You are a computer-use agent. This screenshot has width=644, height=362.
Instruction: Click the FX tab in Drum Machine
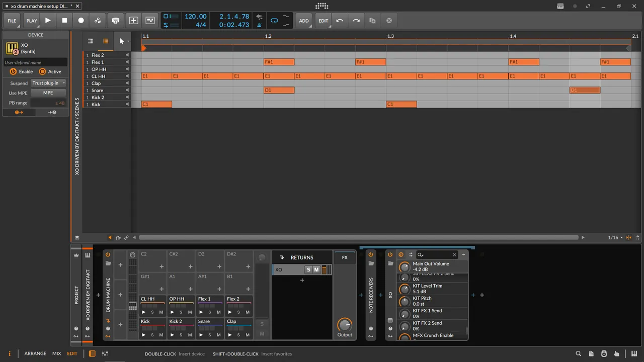345,258
